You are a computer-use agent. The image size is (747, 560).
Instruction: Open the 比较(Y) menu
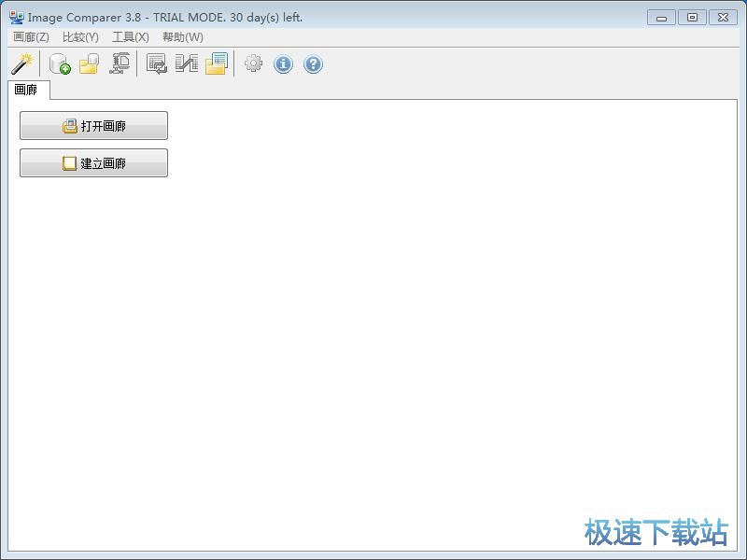pyautogui.click(x=80, y=37)
